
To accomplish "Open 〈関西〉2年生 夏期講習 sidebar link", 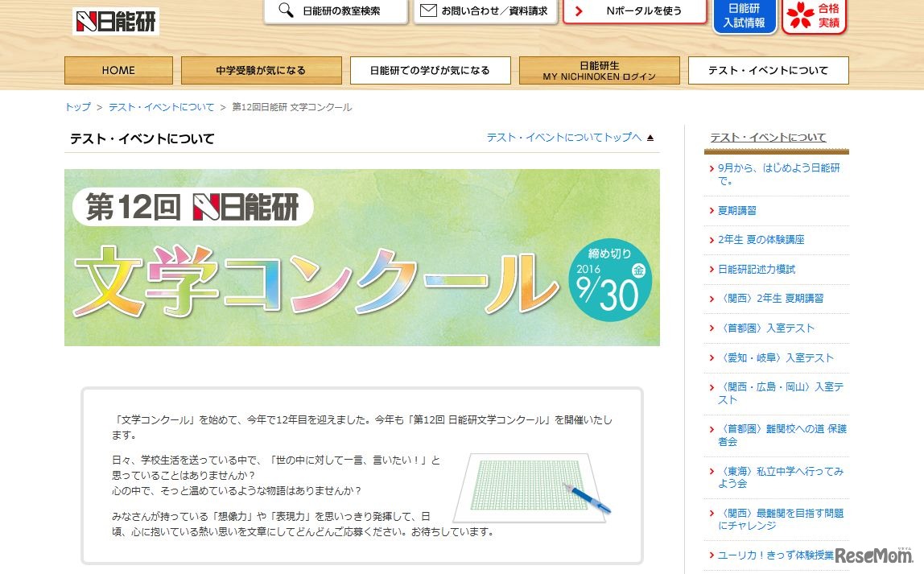I will [771, 298].
